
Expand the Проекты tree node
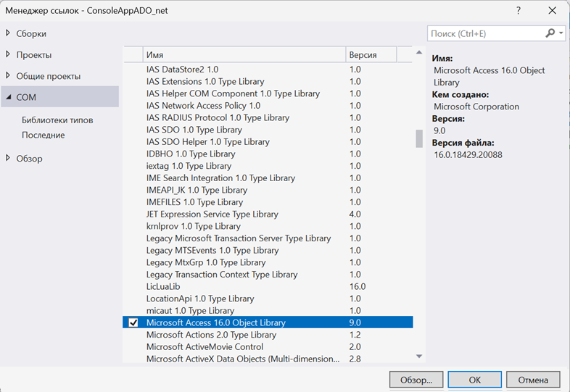point(9,54)
